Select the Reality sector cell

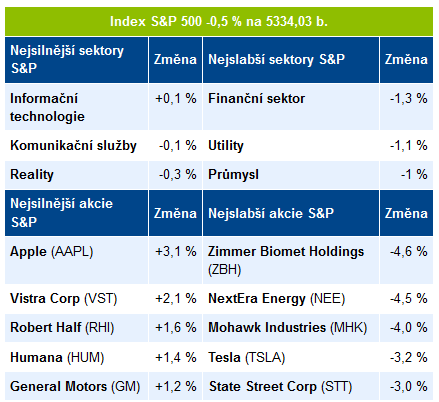76,175
